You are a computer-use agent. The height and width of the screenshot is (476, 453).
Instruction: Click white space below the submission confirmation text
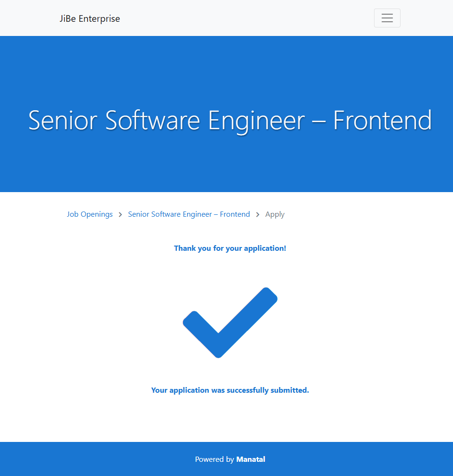(x=230, y=419)
